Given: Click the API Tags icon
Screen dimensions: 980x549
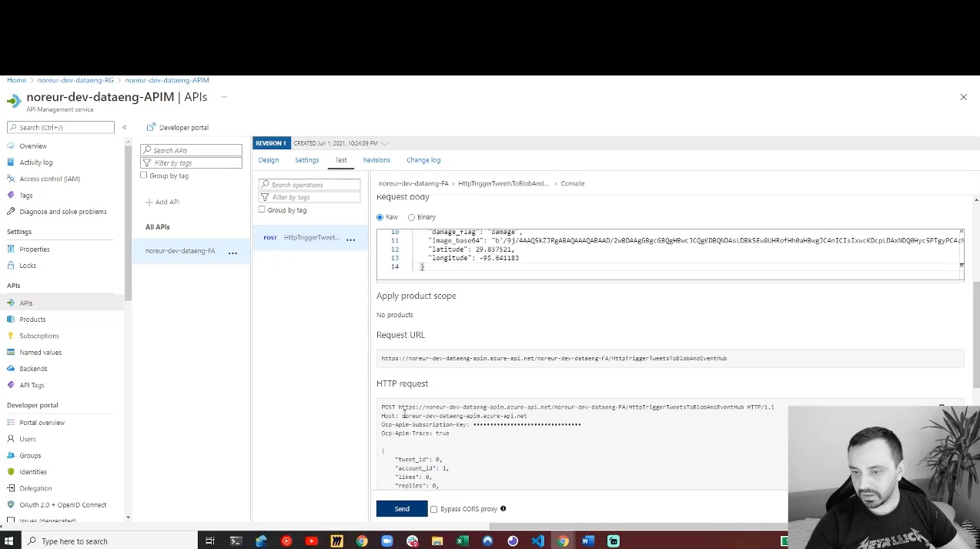Looking at the screenshot, I should (x=11, y=385).
